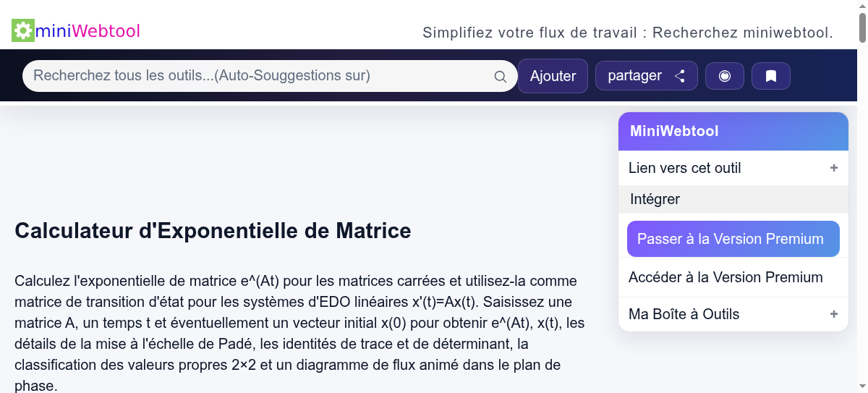Expand Ma Boîte à Outils plus icon
Screen dimensions: 868x393
tap(834, 314)
